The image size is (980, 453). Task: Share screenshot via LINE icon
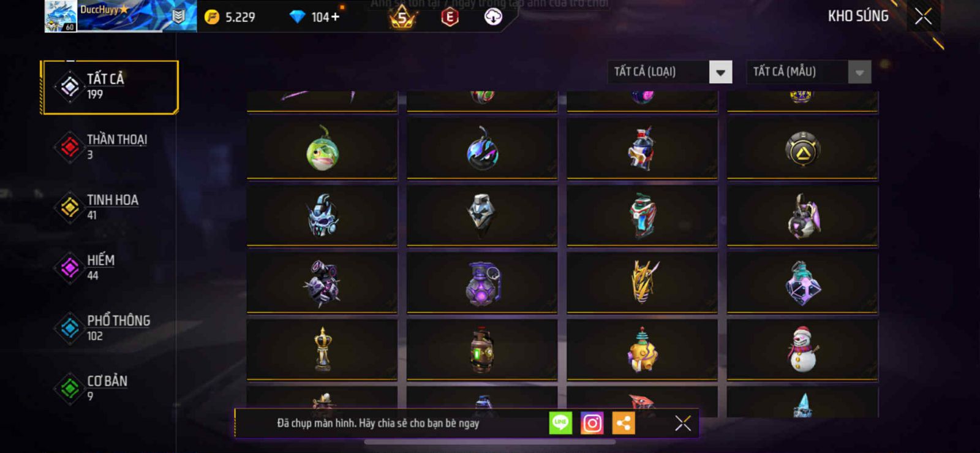560,423
